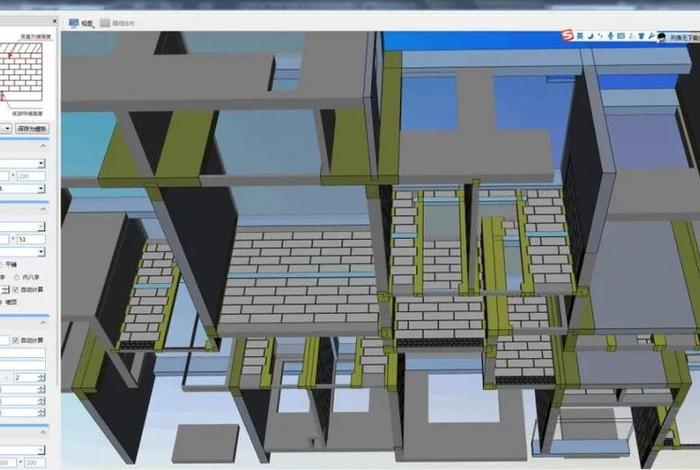Open the Sogou toolbox wrench icon
700x470 pixels.
coord(651,36)
